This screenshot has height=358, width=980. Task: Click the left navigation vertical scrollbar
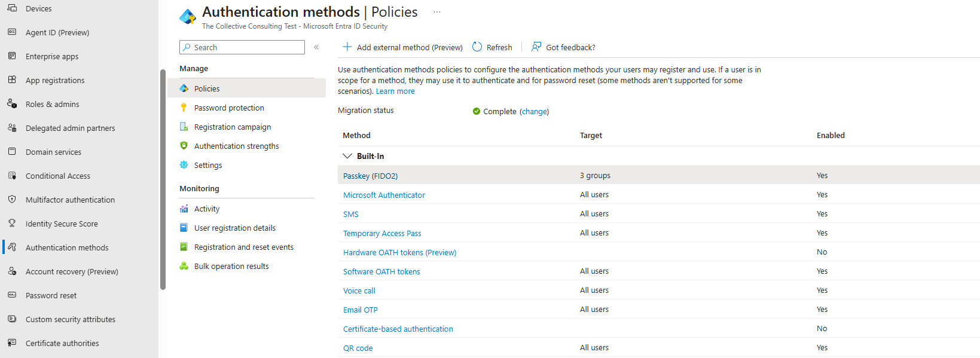pos(163,179)
